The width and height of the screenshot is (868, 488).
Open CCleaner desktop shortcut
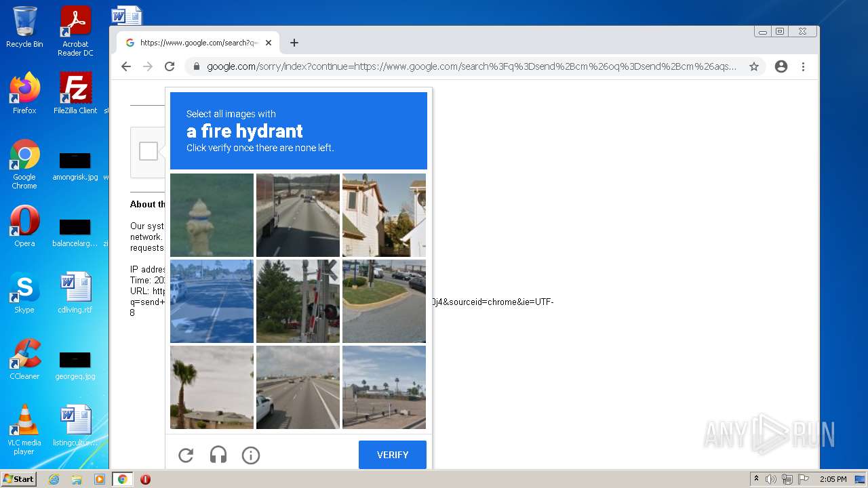(24, 359)
